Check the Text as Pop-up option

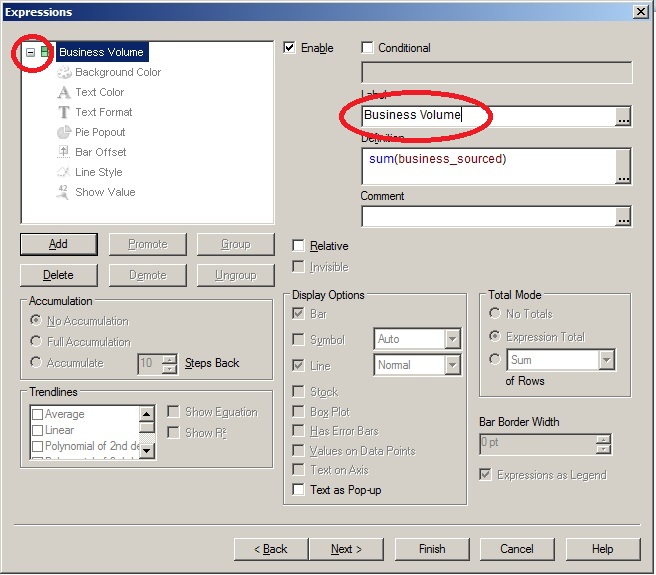pos(299,490)
